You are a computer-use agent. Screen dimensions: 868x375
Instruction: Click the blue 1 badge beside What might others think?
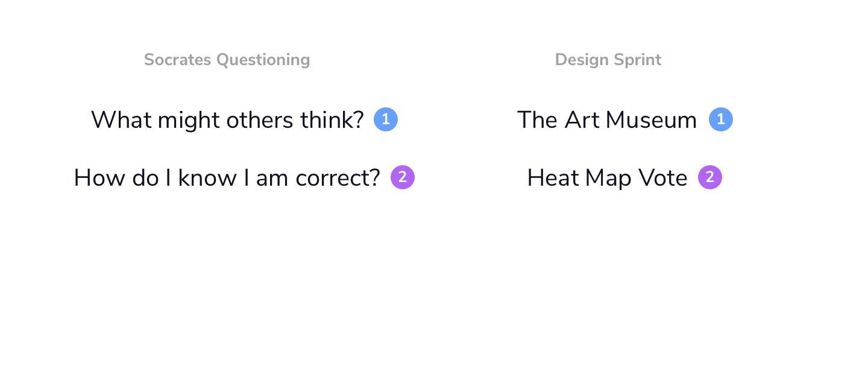[x=386, y=119]
